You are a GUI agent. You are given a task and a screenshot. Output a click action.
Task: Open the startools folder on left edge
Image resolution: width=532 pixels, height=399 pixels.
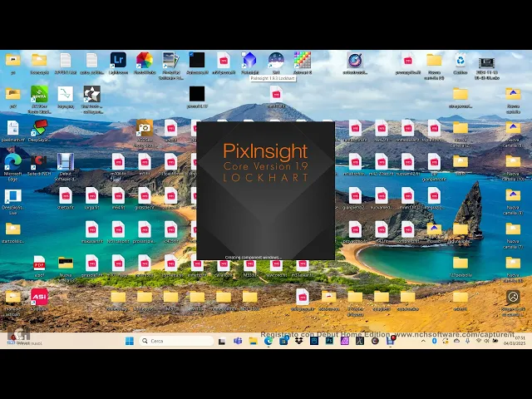(13, 229)
